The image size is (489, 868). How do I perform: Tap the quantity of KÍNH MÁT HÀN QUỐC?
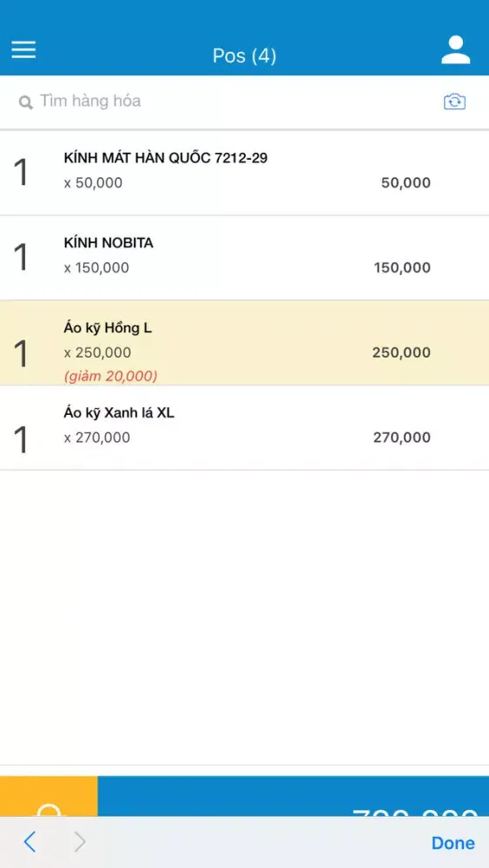tap(21, 173)
